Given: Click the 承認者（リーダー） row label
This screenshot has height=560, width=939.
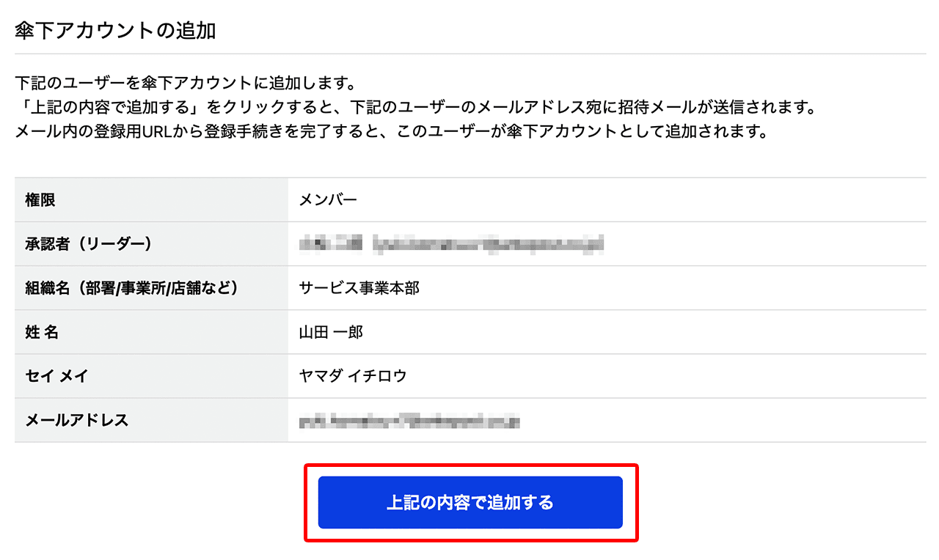Looking at the screenshot, I should (89, 244).
